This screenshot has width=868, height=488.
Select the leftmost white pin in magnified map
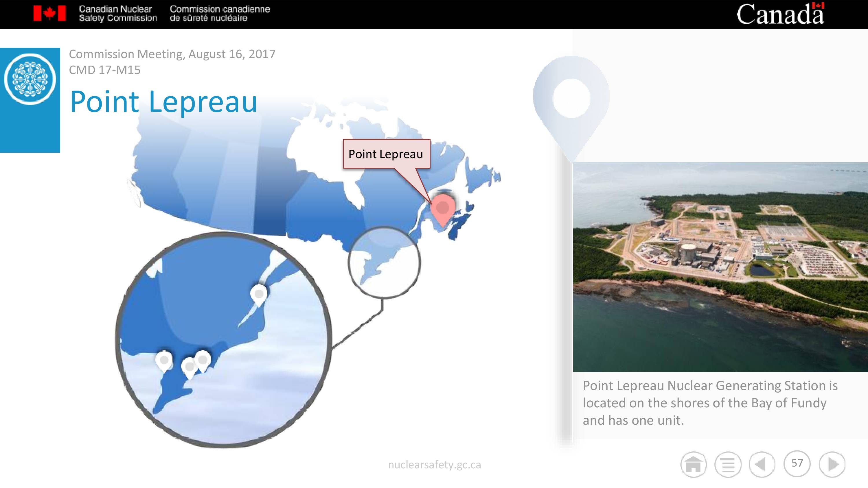(x=164, y=361)
